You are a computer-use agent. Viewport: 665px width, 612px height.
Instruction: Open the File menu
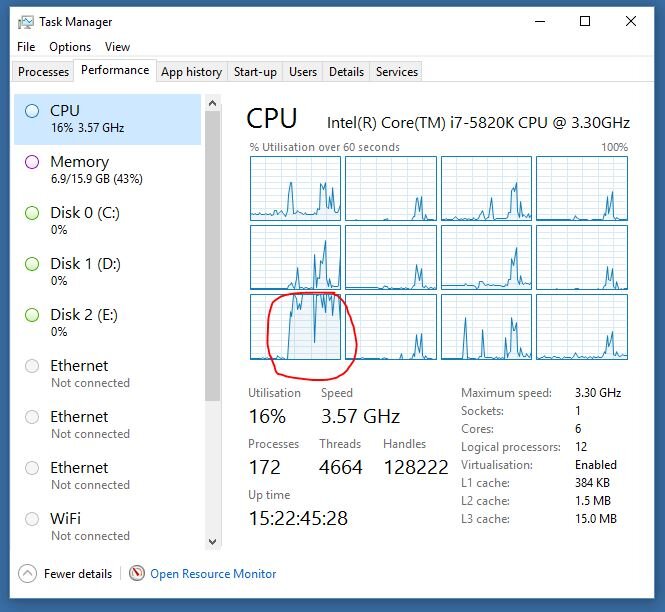(26, 47)
